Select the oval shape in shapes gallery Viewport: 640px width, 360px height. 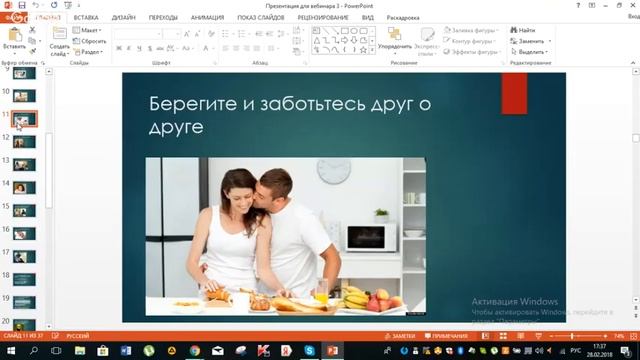354,31
